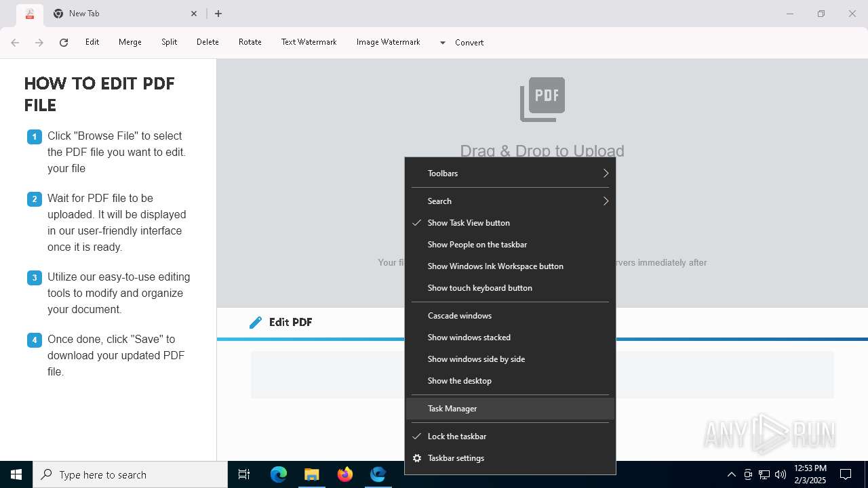Switch to the New Tab browser tab

(125, 14)
